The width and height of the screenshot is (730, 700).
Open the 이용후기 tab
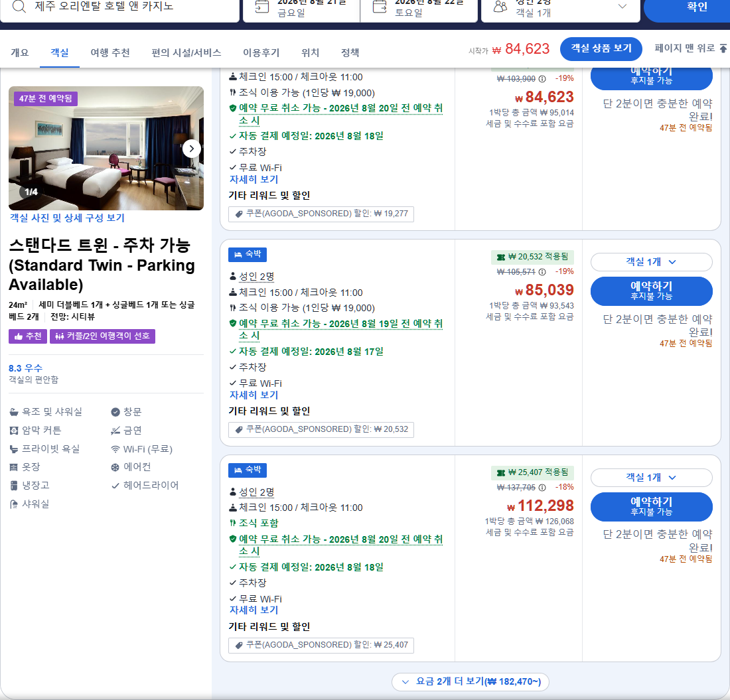tap(261, 52)
